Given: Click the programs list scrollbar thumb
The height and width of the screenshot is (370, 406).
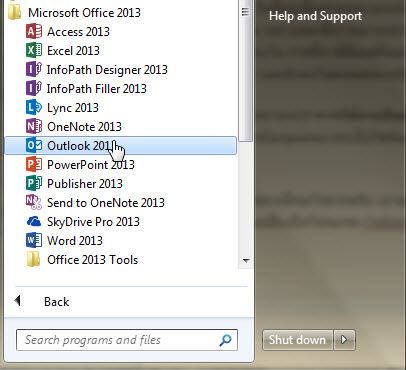Looking at the screenshot, I should (246, 71).
